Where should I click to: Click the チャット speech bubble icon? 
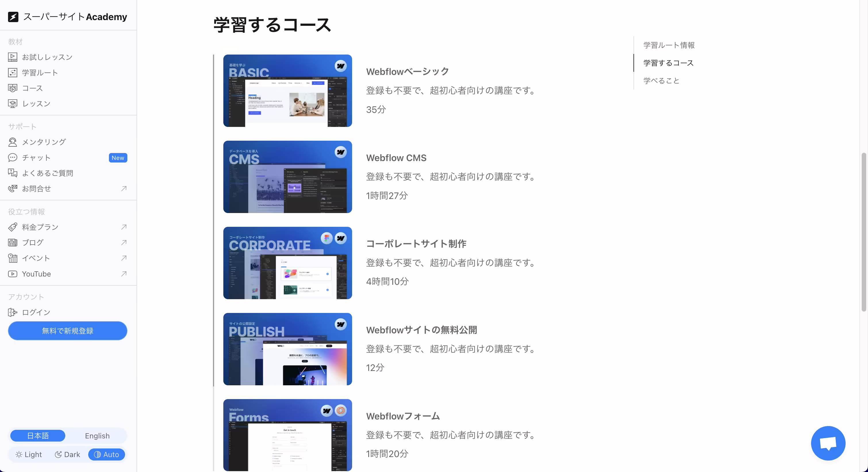pos(12,158)
